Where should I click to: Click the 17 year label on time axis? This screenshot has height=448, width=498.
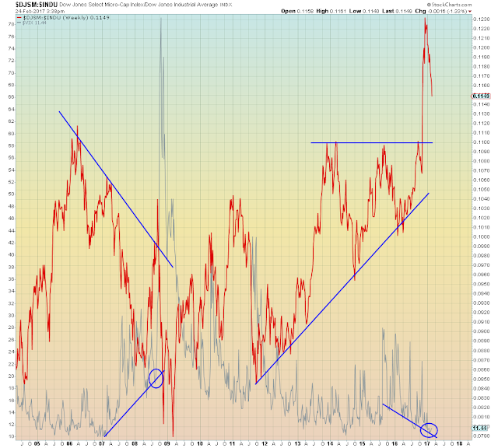tap(427, 444)
